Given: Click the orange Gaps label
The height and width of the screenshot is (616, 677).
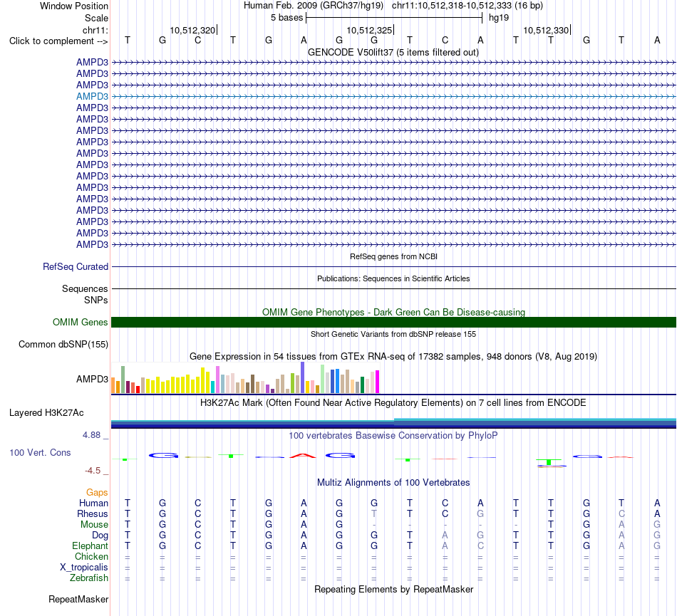Looking at the screenshot, I should point(97,492).
